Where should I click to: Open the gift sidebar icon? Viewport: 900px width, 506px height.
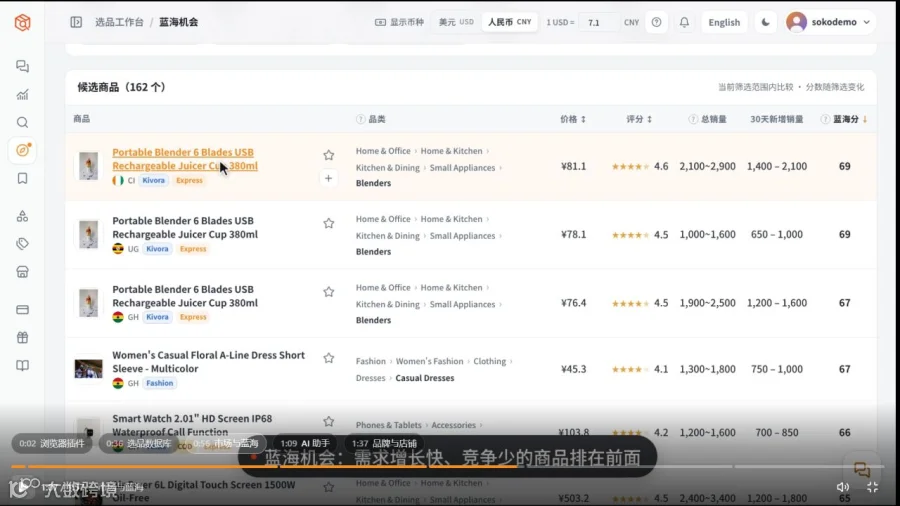pos(22,337)
